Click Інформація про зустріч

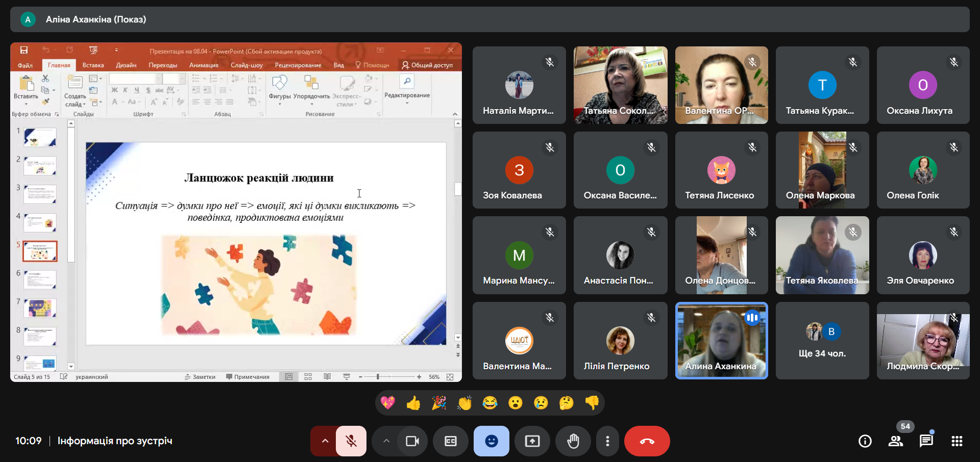[115, 441]
